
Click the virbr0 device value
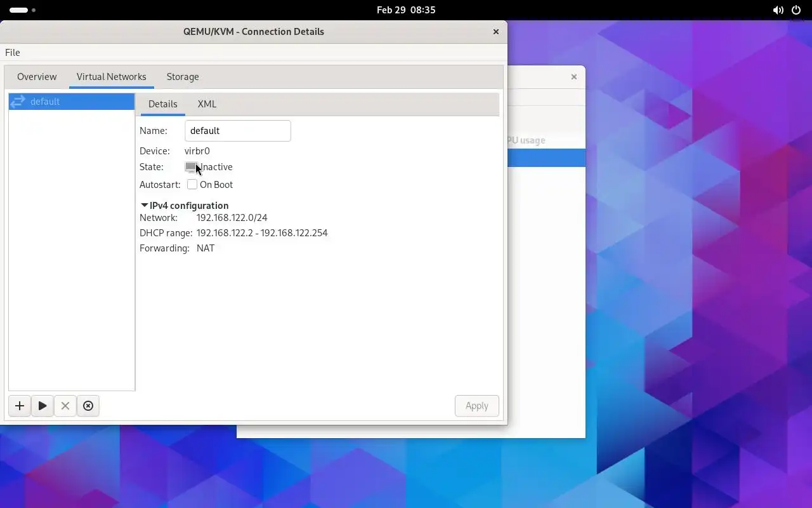pyautogui.click(x=197, y=151)
